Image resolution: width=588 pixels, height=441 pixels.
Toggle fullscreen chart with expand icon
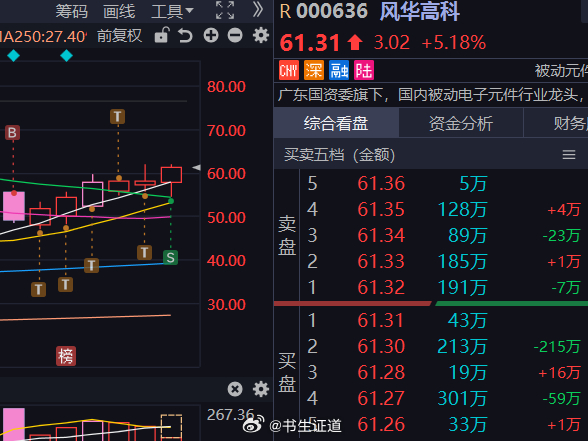tap(225, 10)
